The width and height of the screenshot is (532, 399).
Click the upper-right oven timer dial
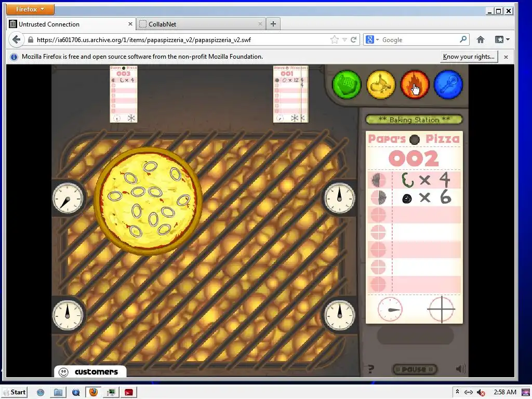340,198
